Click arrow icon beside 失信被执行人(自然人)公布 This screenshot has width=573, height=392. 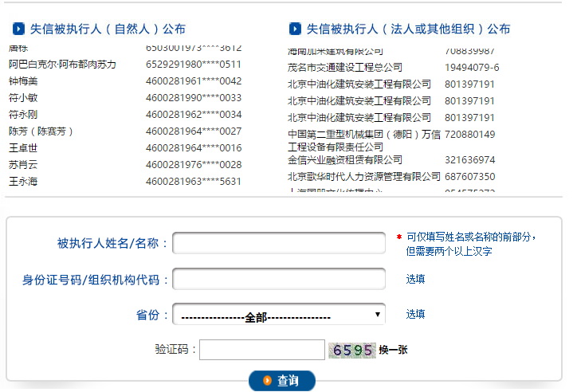click(18, 29)
